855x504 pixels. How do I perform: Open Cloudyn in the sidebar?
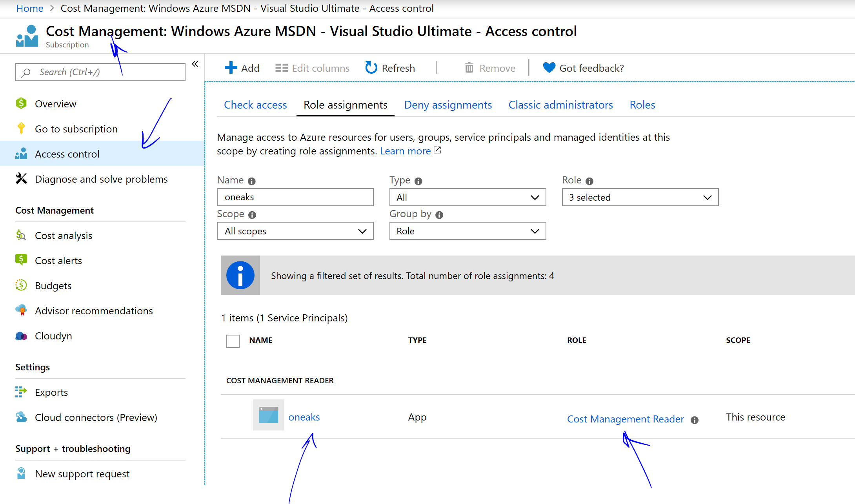coord(53,336)
